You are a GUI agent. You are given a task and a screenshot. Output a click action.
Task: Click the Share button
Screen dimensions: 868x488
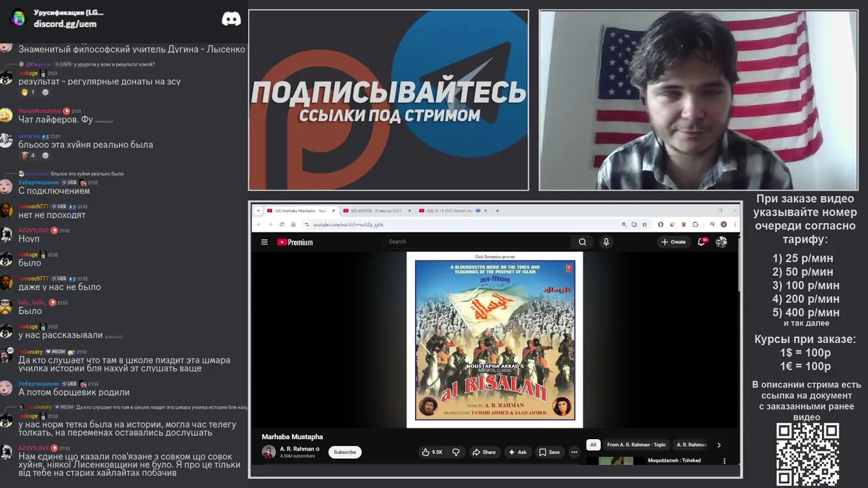point(484,452)
